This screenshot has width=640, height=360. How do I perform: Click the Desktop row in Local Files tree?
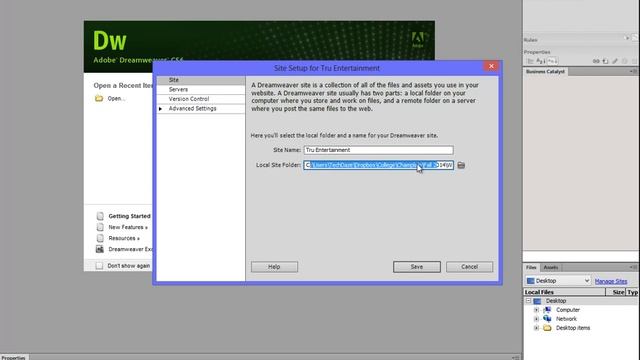(581, 301)
